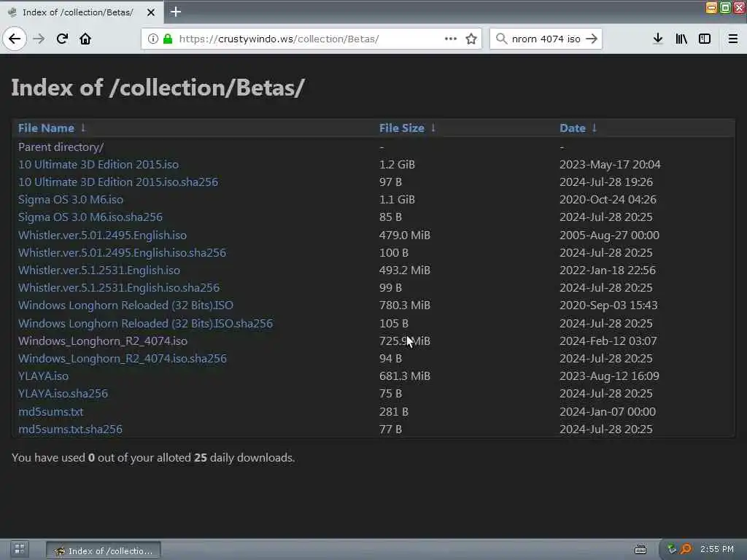The height and width of the screenshot is (560, 747).
Task: Download 10 Ultimate 3D Edition 2015.iso
Action: coord(98,164)
